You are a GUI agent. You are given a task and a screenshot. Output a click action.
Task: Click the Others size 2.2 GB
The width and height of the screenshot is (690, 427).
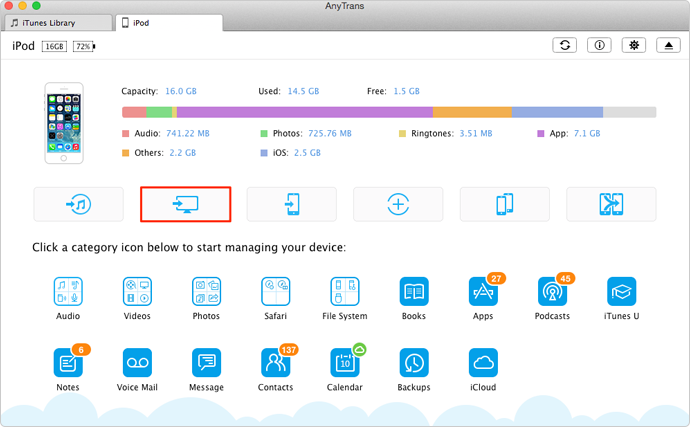pos(183,153)
